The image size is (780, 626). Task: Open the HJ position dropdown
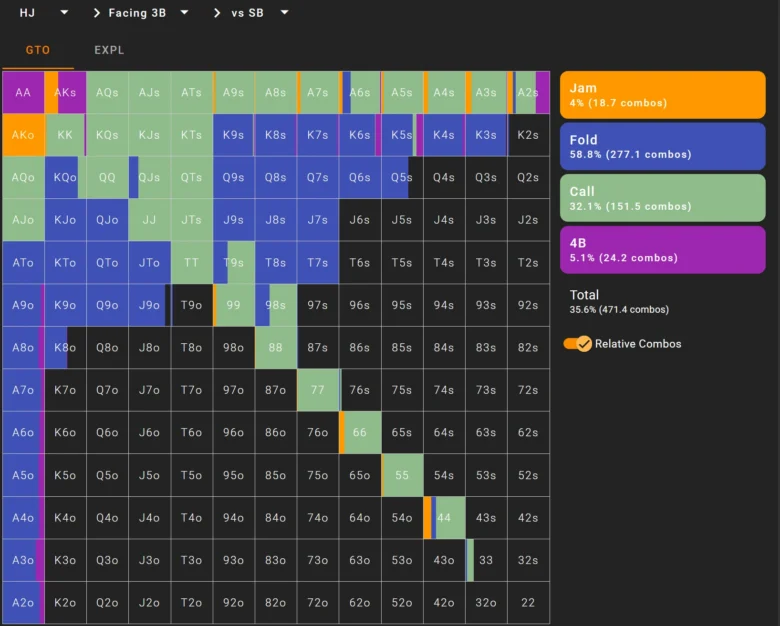(44, 12)
